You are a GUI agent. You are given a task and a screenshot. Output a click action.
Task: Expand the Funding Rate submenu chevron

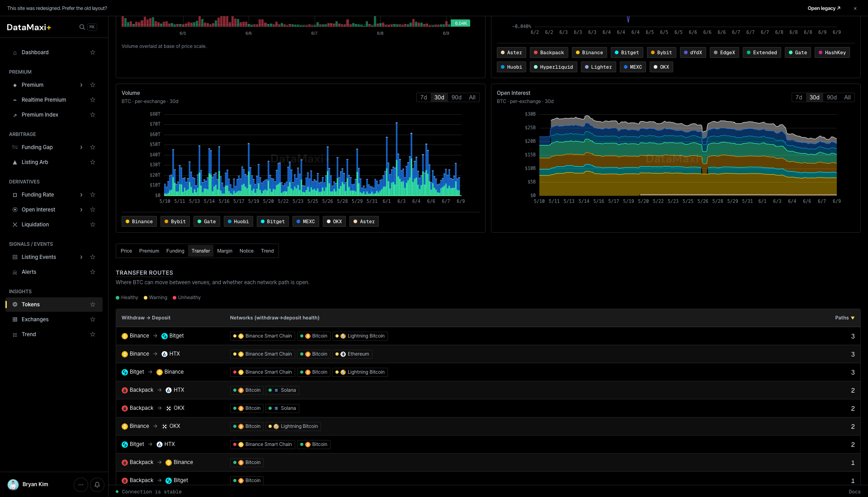pos(81,195)
